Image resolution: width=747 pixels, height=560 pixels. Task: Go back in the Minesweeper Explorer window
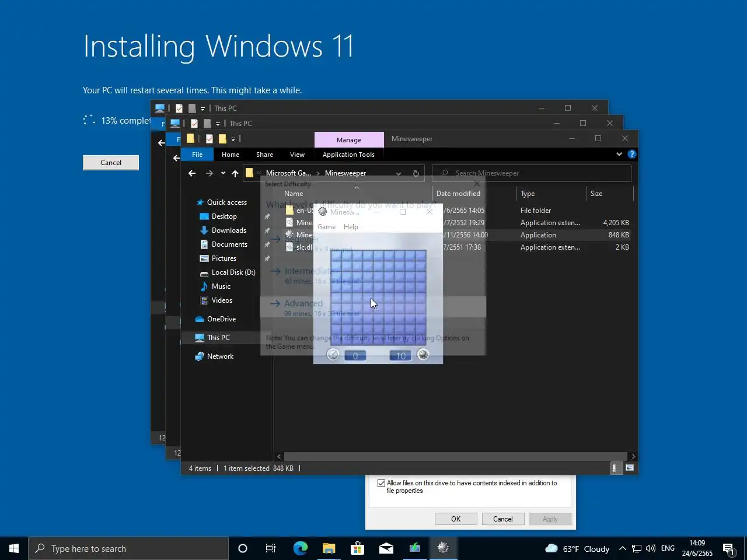192,173
